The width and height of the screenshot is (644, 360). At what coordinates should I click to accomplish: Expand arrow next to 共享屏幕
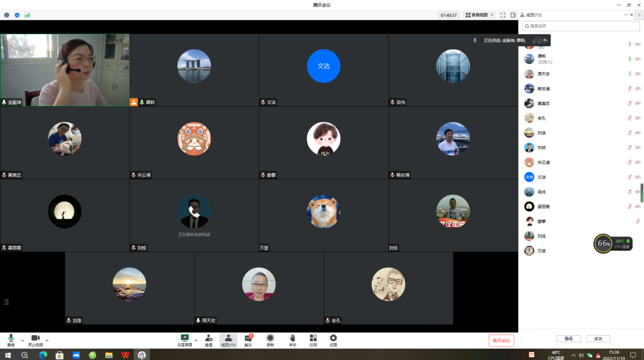(x=196, y=340)
